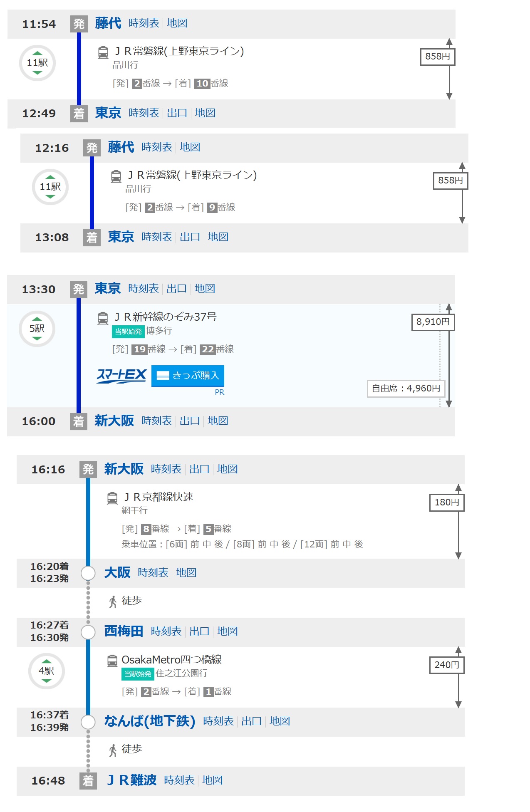Click train icon beside JR京都線快速
This screenshot has height=812, width=530.
tap(112, 498)
